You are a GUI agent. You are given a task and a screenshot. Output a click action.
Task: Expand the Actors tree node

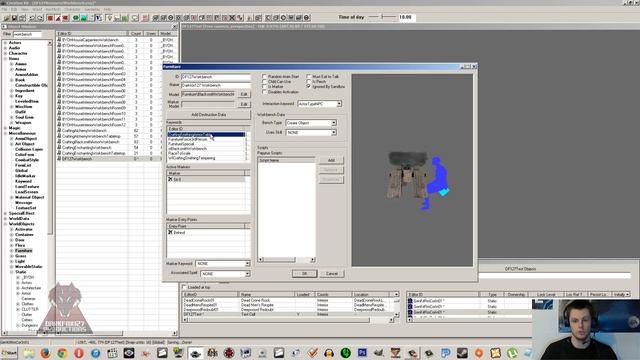coord(5,42)
